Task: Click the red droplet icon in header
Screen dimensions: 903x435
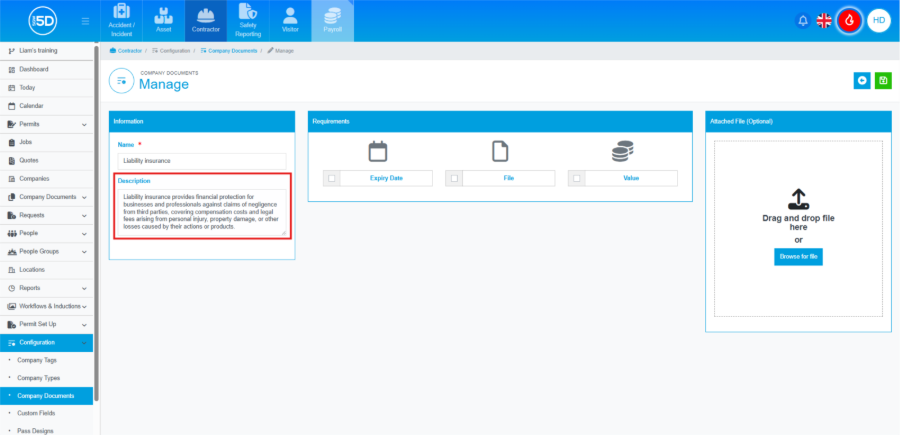Action: coord(849,20)
